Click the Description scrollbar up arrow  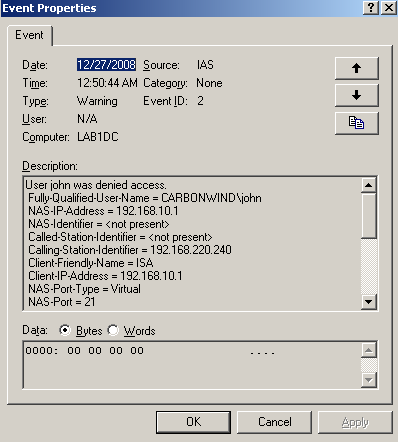coord(369,185)
